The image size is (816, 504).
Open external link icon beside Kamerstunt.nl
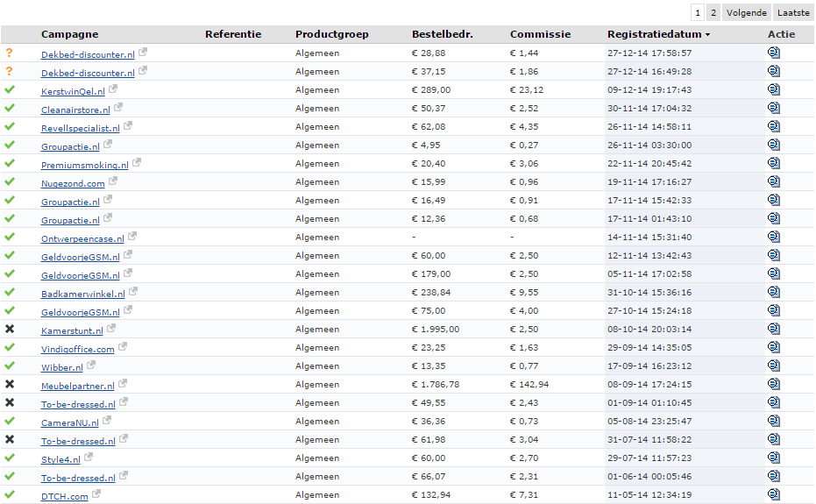pyautogui.click(x=110, y=328)
